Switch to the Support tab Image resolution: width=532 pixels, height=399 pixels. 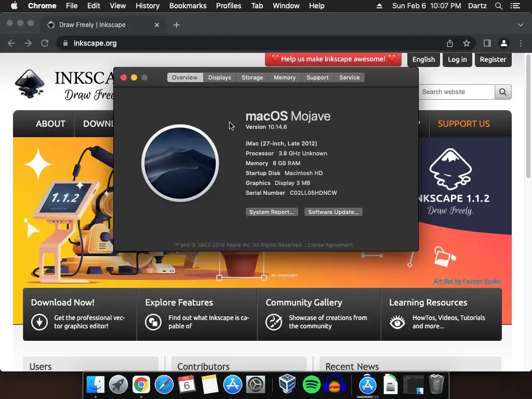tap(317, 77)
